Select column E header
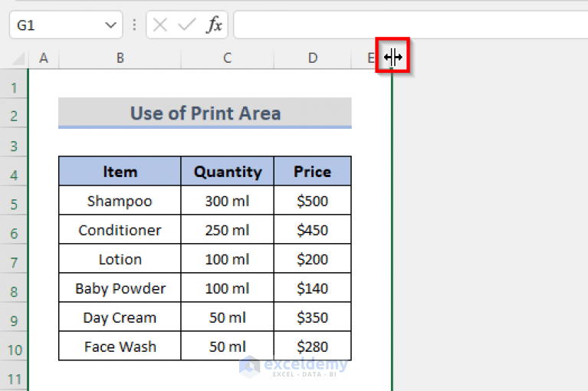 point(370,58)
